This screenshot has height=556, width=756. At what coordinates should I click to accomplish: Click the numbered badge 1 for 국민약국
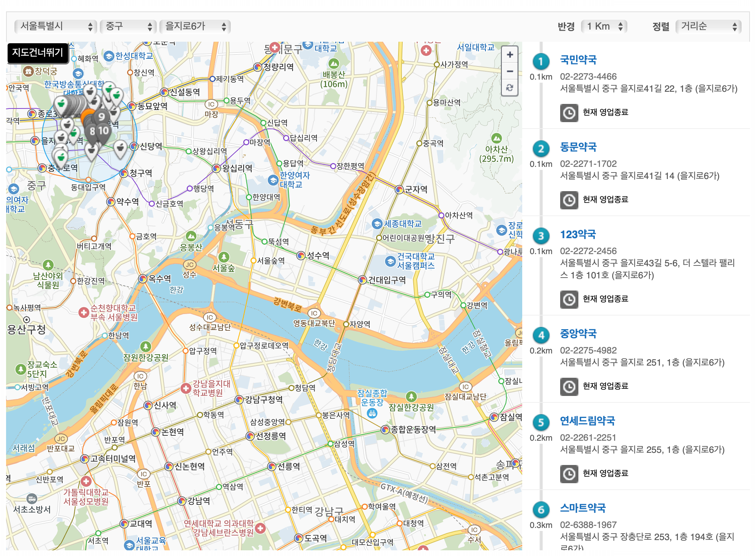point(541,61)
